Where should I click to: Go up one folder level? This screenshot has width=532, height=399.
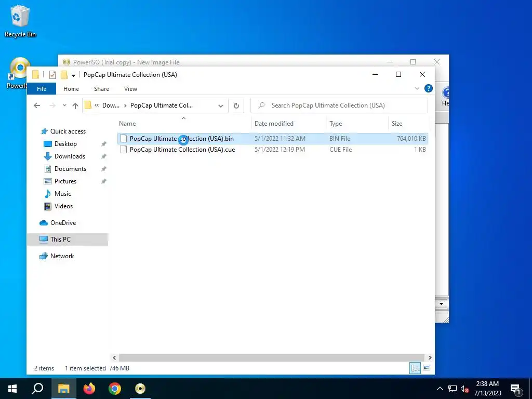pos(75,105)
